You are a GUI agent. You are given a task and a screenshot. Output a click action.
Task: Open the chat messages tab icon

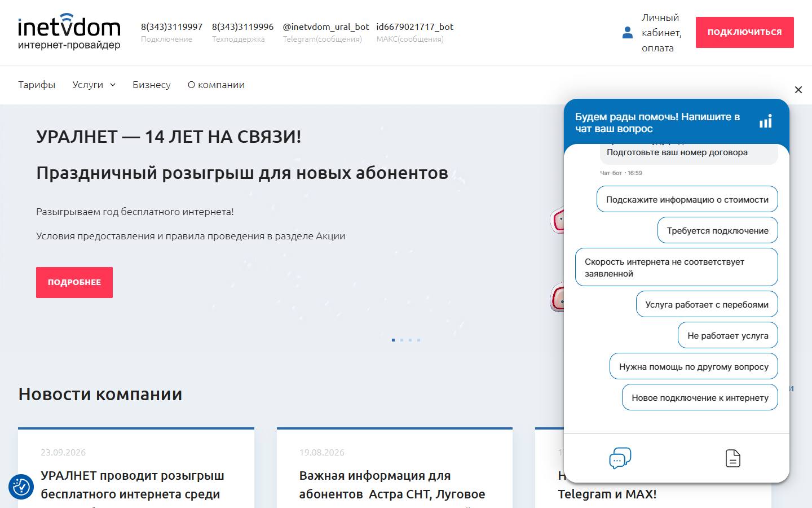tap(620, 458)
